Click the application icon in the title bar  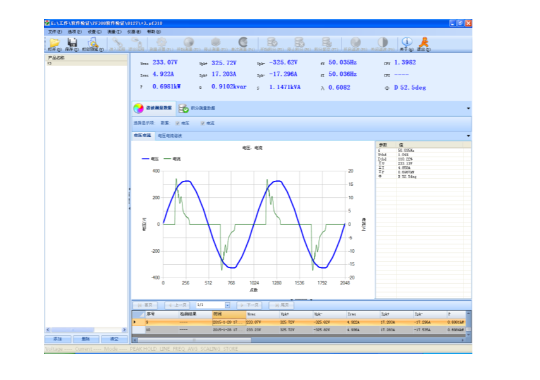tap(47, 23)
